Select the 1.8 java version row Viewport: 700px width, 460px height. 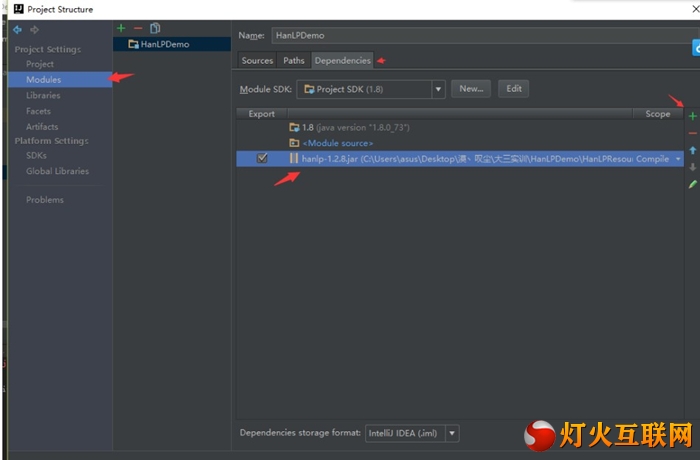pyautogui.click(x=460, y=128)
